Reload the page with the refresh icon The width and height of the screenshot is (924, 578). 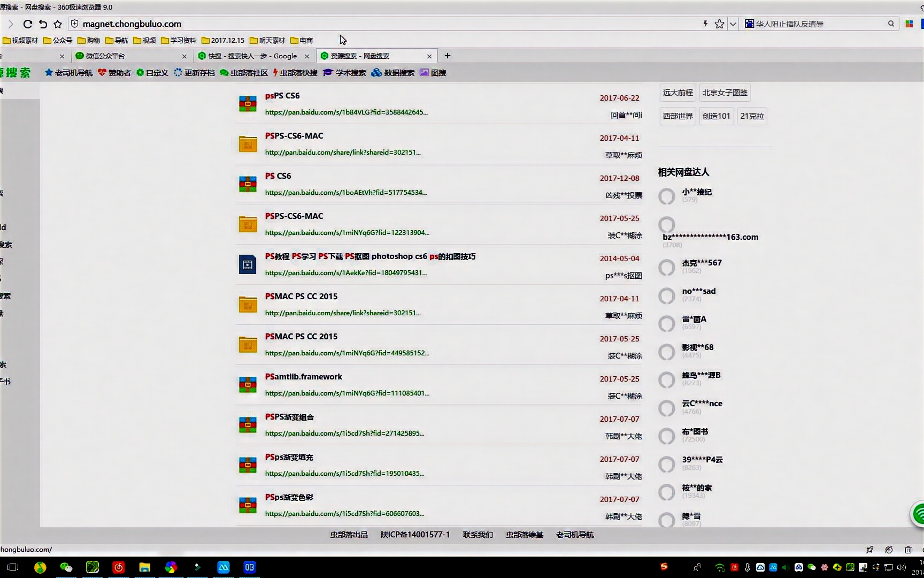pyautogui.click(x=28, y=24)
